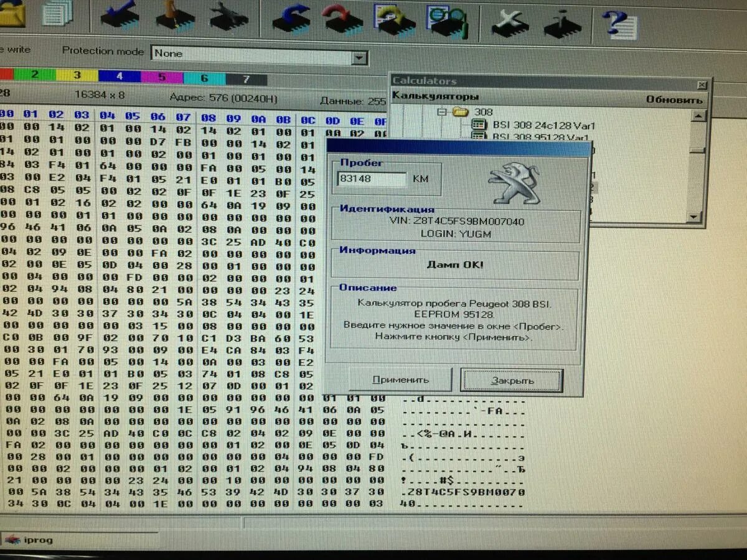Close the Calculators panel

tap(702, 85)
